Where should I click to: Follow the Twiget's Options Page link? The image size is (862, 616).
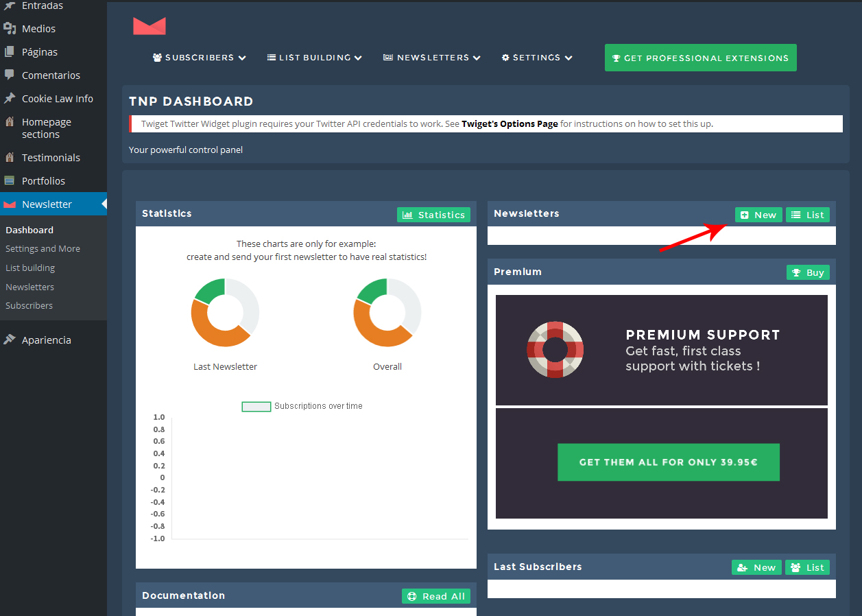[510, 124]
